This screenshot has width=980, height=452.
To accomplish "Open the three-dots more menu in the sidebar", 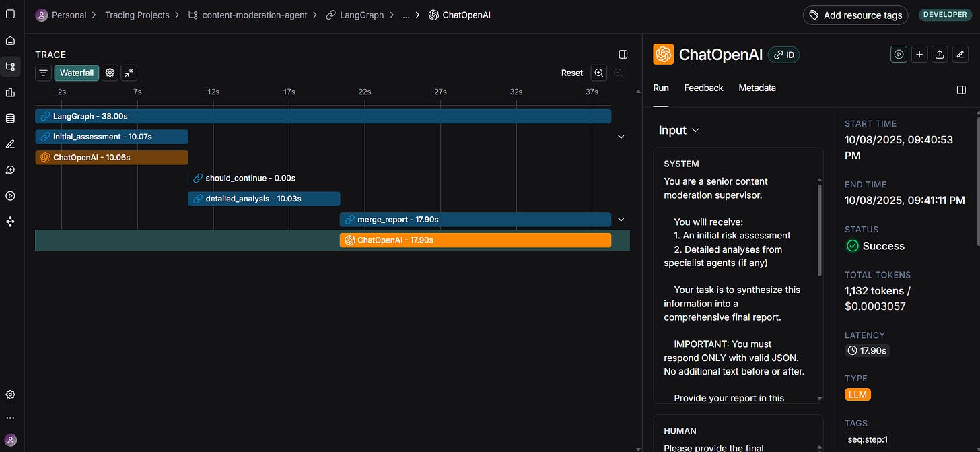I will (10, 418).
